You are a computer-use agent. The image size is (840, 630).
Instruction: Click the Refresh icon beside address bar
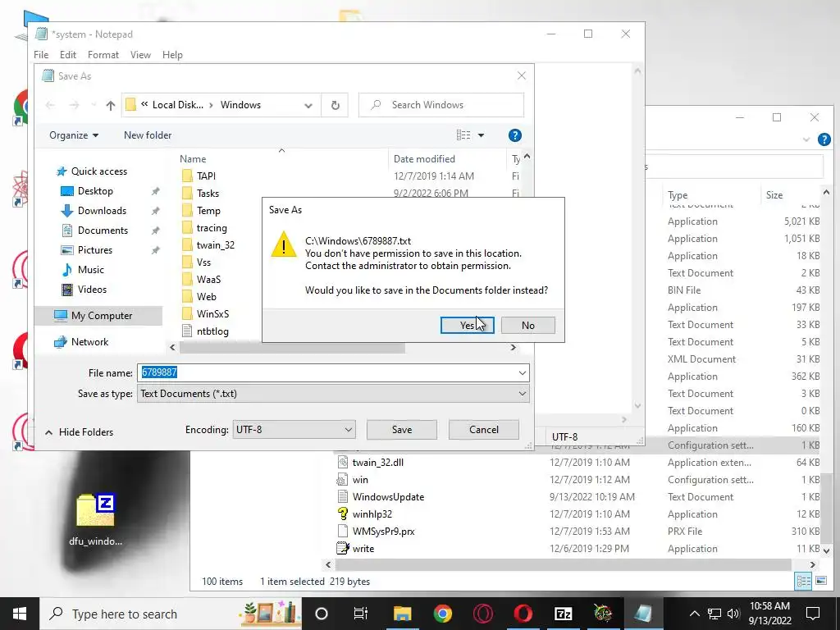336,105
